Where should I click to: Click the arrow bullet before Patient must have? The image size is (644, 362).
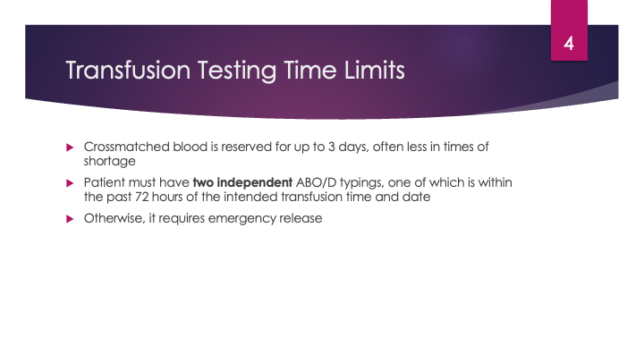71,183
